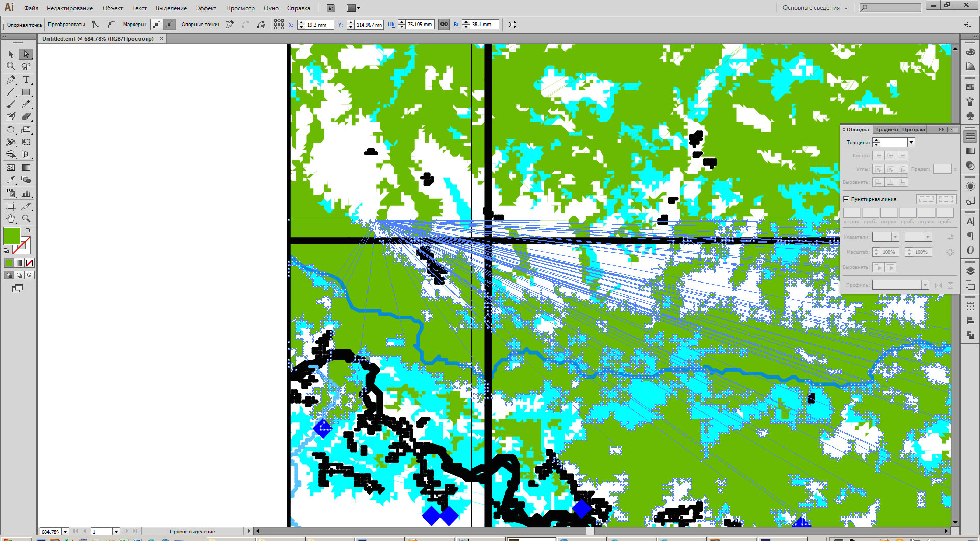Screen dimensions: 980x541
Task: Toggle constrain width and height proportions
Action: 444,25
